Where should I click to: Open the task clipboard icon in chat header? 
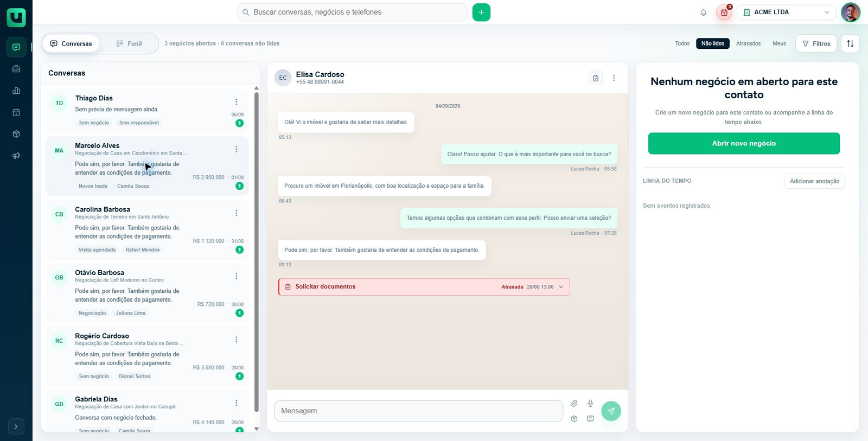[x=596, y=78]
